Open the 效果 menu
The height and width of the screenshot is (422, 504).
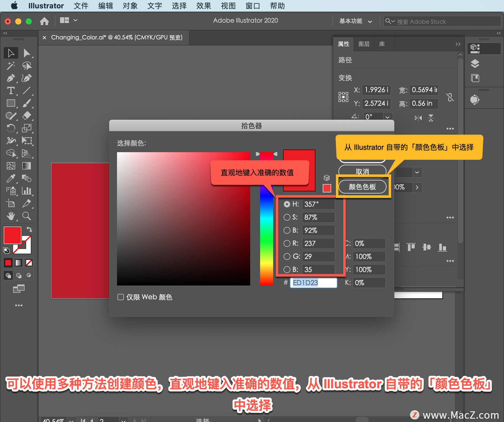click(203, 6)
